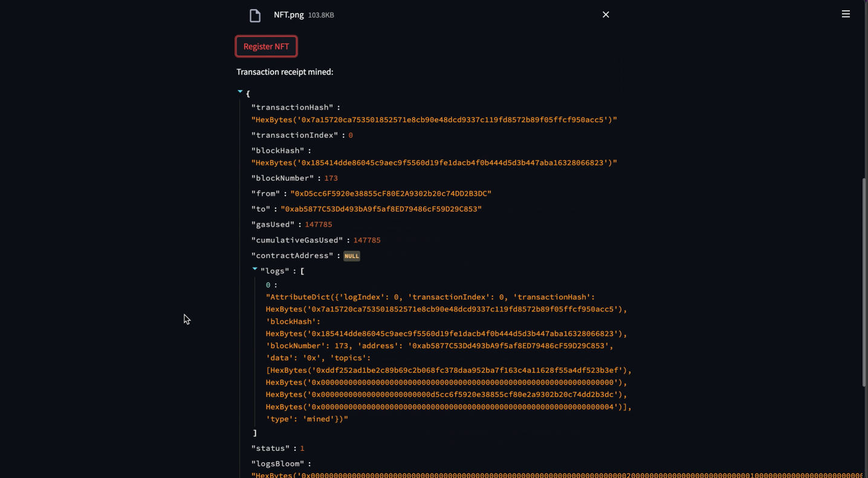The height and width of the screenshot is (478, 868).
Task: Click the page vertical scrollbar
Action: (x=864, y=282)
